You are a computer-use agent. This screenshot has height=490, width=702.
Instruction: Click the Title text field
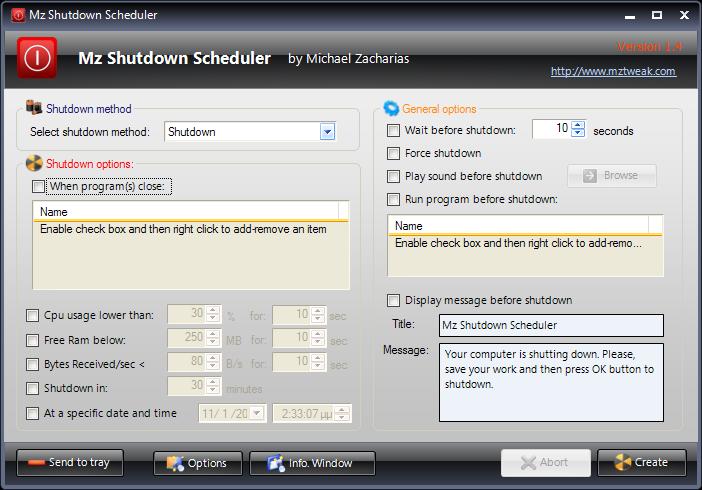(x=551, y=325)
